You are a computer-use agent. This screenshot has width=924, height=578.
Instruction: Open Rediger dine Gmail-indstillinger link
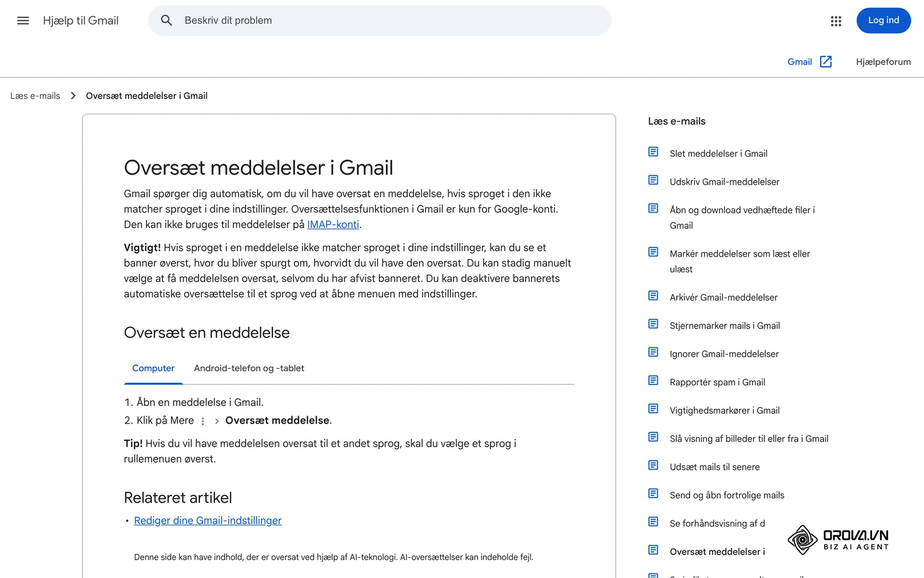[x=208, y=521]
